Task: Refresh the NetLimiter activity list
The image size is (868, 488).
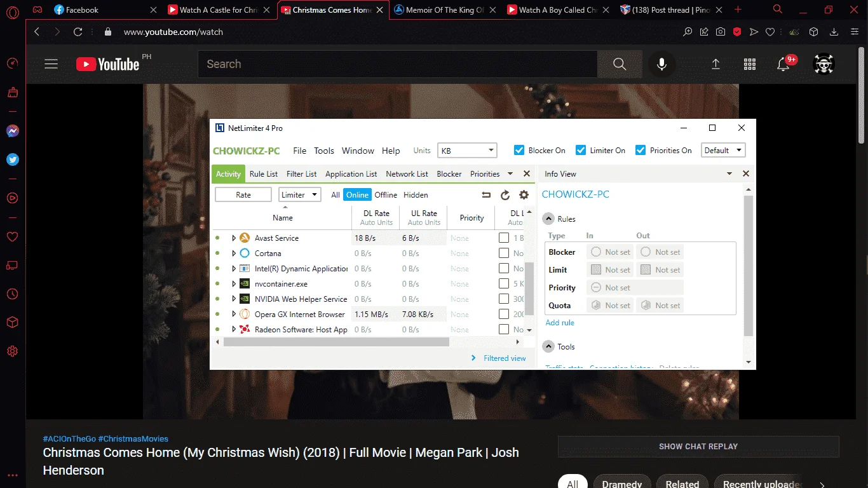Action: [505, 195]
